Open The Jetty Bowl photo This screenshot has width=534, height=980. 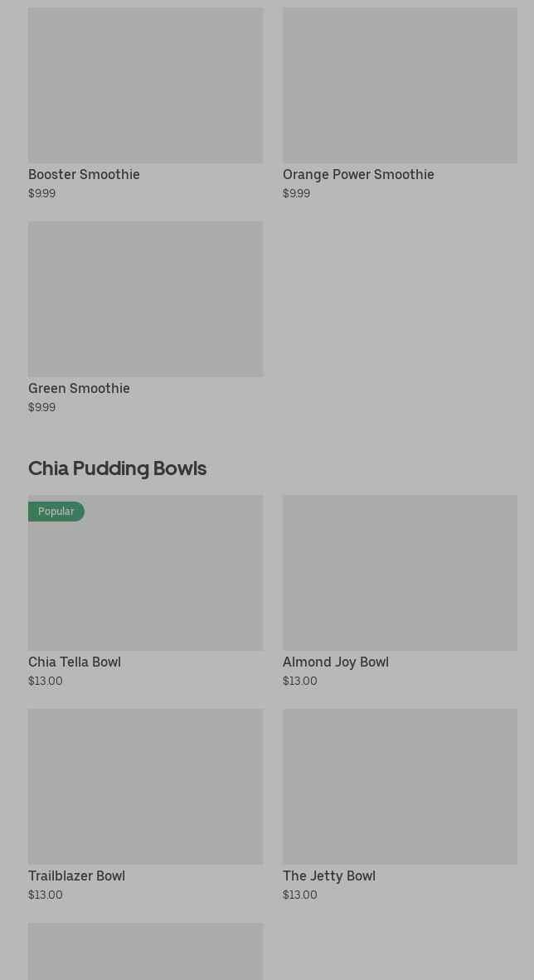400,786
